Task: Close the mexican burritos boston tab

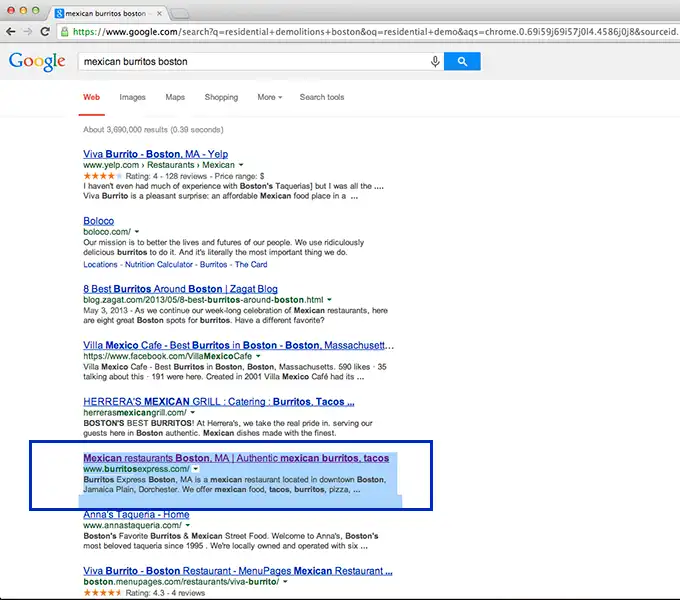Action: coord(155,13)
